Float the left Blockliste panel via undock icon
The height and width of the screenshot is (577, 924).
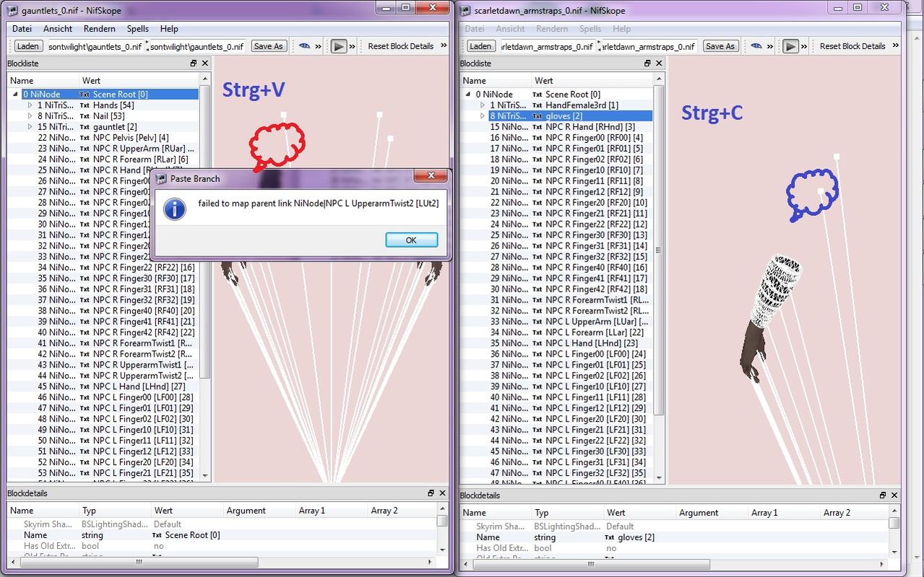click(x=194, y=64)
